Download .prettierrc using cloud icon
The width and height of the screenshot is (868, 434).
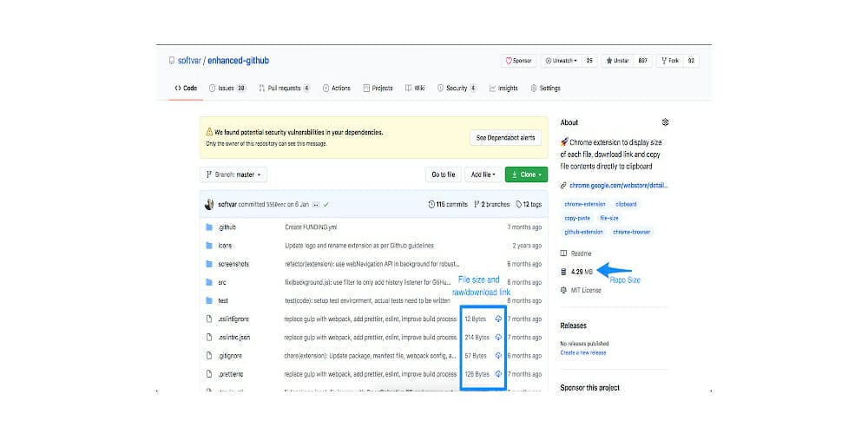(498, 373)
